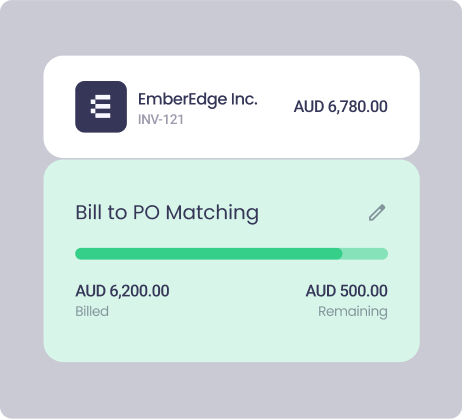Click the AUD 6,780.00 invoice total
The height and width of the screenshot is (419, 462).
click(340, 107)
